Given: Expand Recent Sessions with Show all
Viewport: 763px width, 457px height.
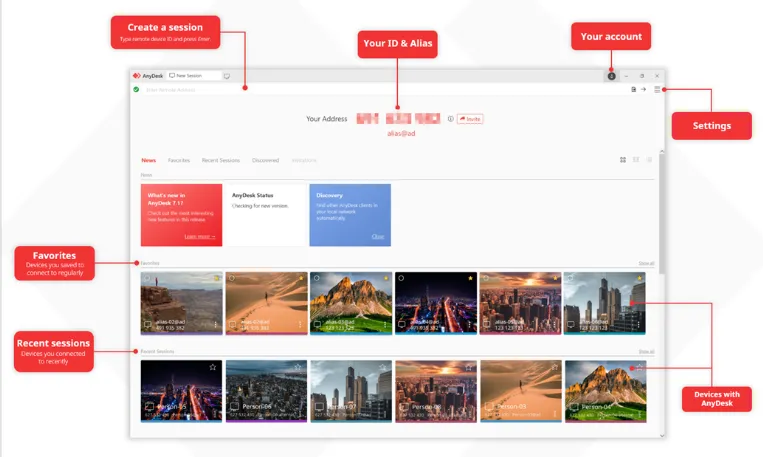Looking at the screenshot, I should pos(646,351).
